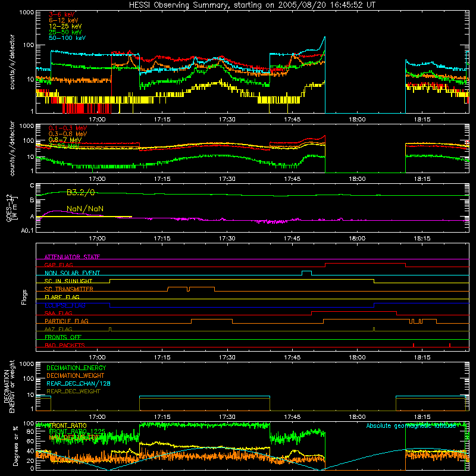Click the 0.8-7 MeV legend label
Viewport: 476px width, 476px height.
coord(65,140)
